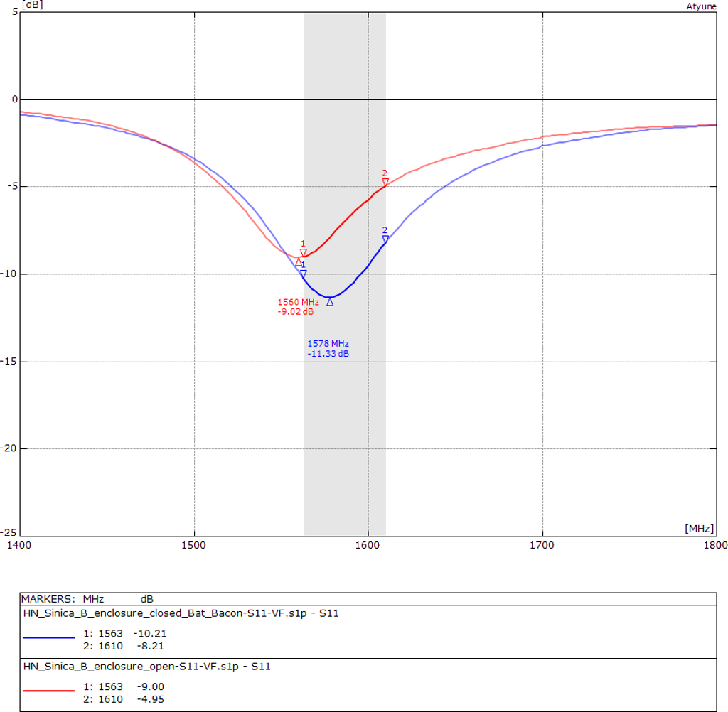Click the red minimum marker triangle
The width and height of the screenshot is (728, 712).
click(x=299, y=262)
